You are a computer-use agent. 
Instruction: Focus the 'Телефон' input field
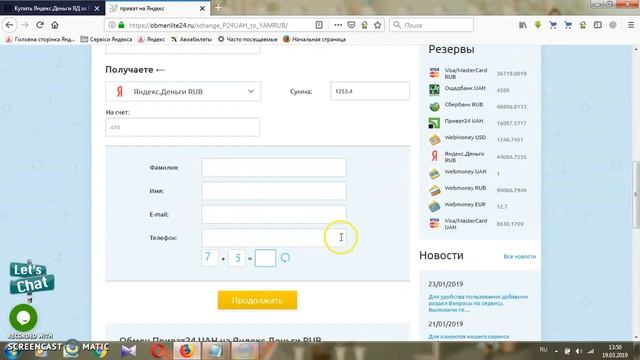[274, 238]
